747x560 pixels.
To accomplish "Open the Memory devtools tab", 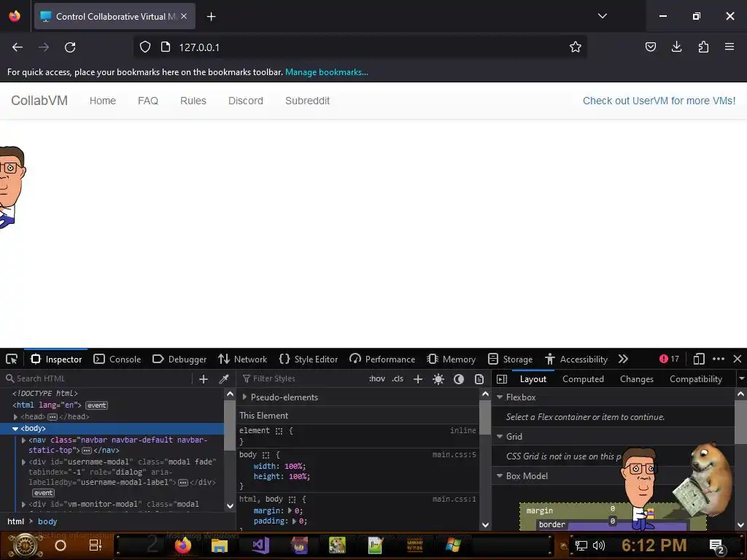I will 451,359.
